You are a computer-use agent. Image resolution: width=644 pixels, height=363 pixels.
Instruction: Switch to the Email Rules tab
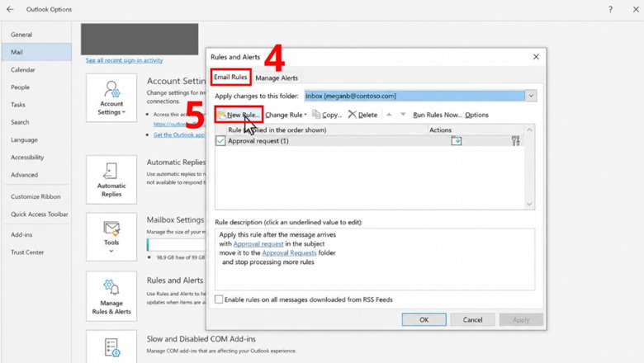(230, 77)
